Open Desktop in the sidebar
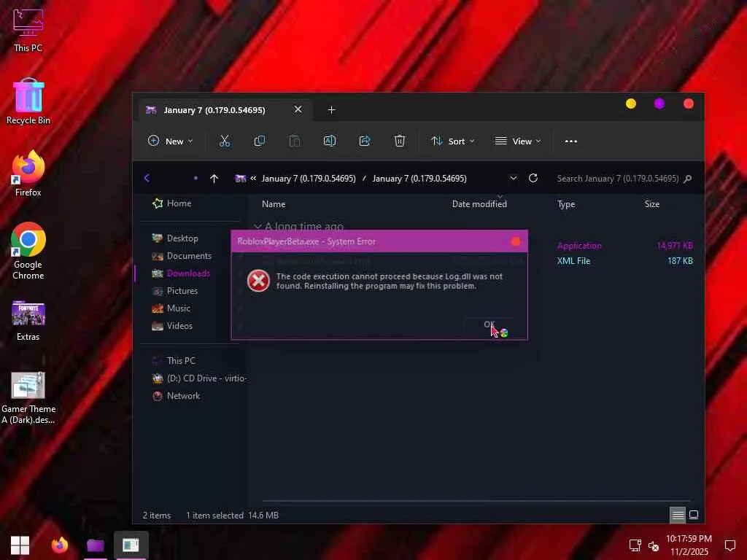 click(175, 238)
